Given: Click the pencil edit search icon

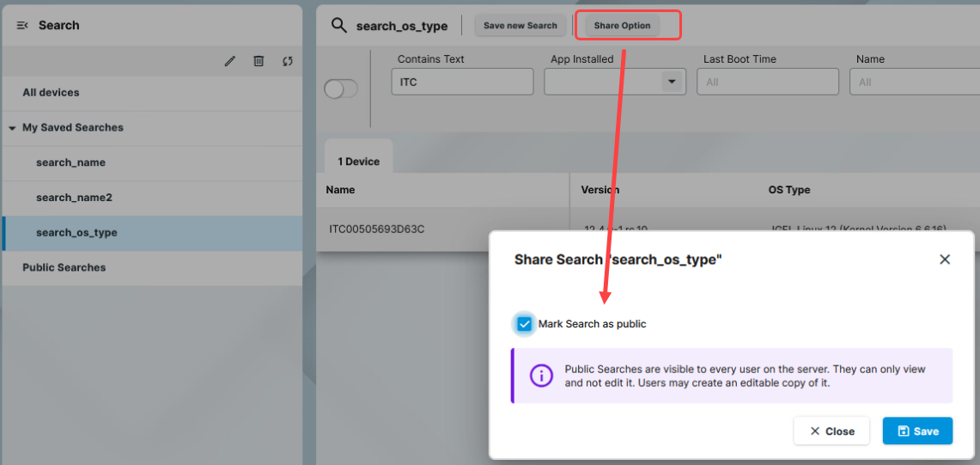Looking at the screenshot, I should pos(230,61).
